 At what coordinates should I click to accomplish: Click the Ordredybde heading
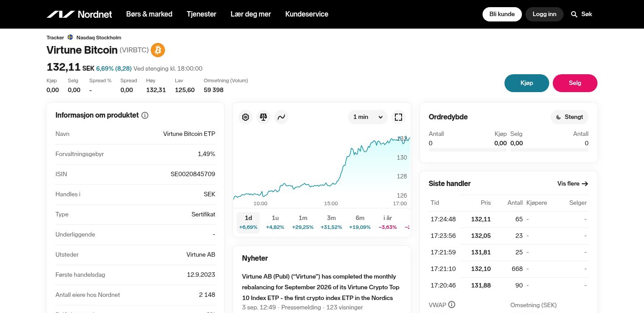point(448,117)
